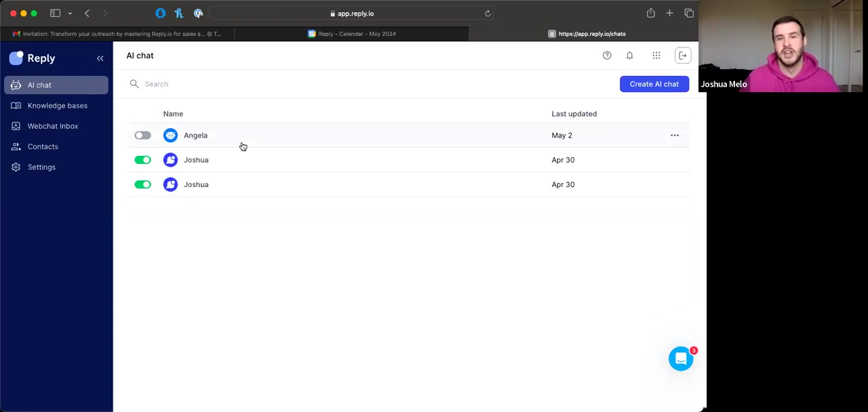
Task: Open a new tab with plus icon
Action: 669,13
